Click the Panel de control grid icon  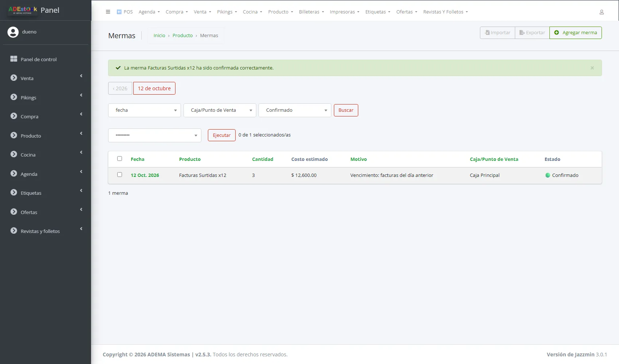point(14,59)
